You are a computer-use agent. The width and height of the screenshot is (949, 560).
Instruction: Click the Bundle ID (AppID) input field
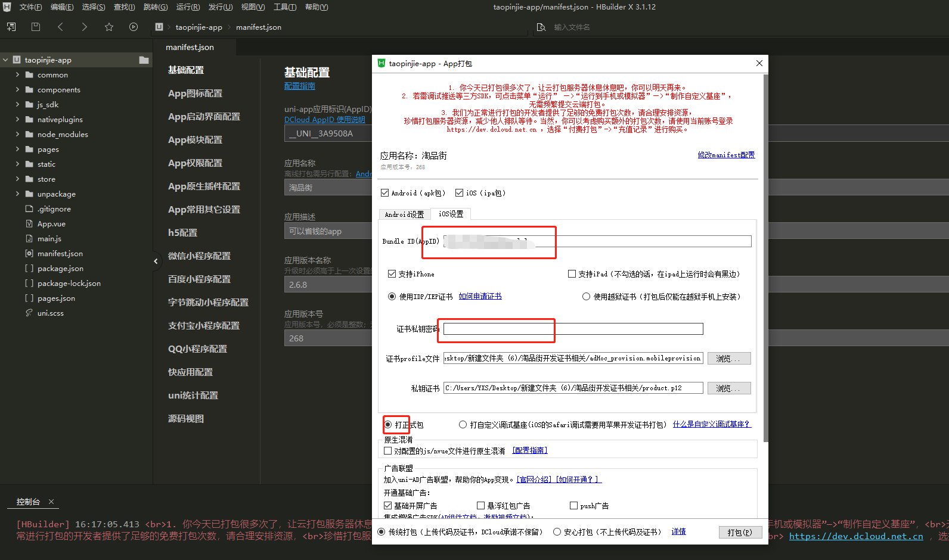pyautogui.click(x=597, y=241)
